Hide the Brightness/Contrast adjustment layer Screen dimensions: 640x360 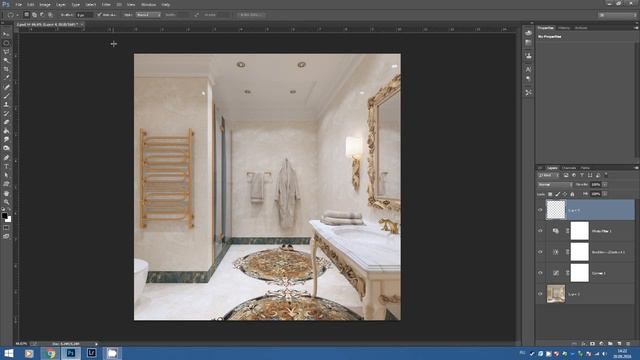tap(540, 252)
